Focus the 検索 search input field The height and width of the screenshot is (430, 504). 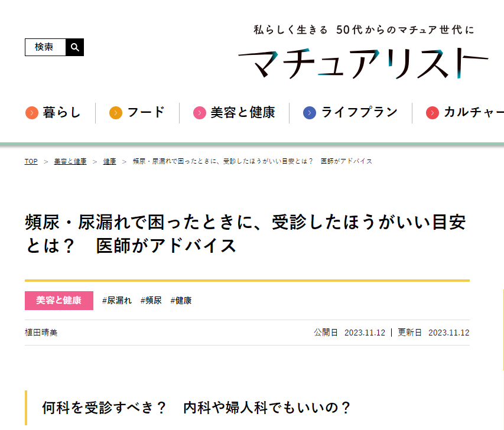click(x=45, y=47)
